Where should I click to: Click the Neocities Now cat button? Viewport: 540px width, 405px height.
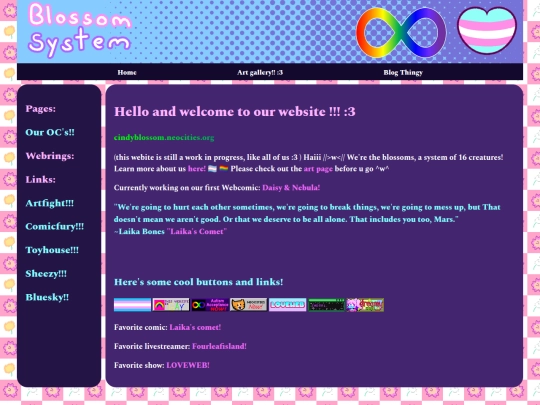(249, 305)
